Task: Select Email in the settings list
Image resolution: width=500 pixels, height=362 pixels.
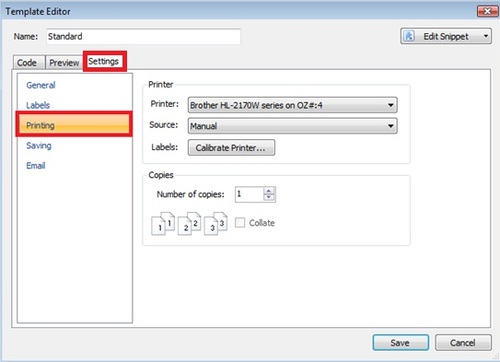Action: pyautogui.click(x=36, y=166)
